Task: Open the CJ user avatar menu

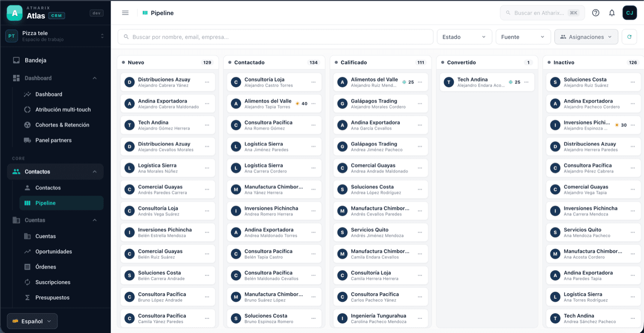Action: 629,13
